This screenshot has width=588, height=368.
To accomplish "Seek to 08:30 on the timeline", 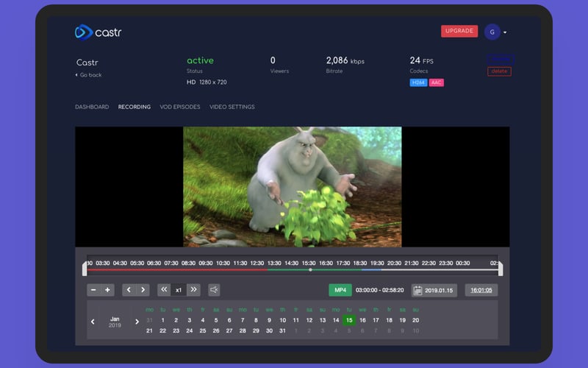I will click(189, 263).
